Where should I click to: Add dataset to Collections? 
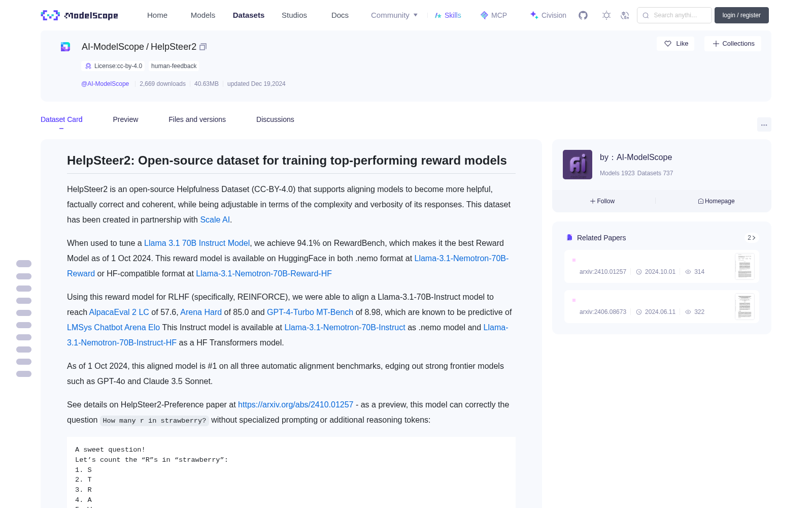[733, 44]
